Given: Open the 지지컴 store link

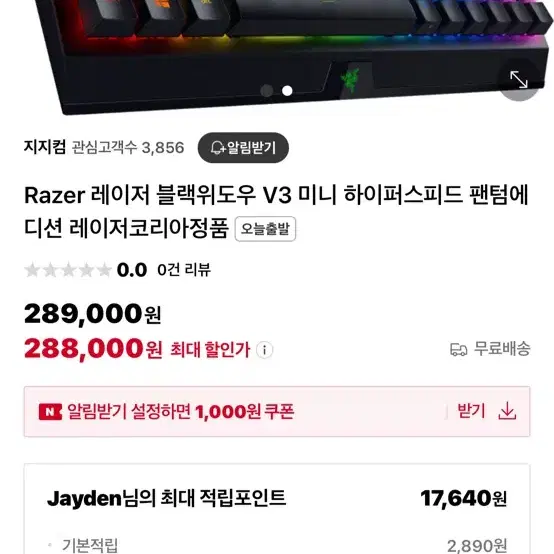Looking at the screenshot, I should tap(45, 147).
